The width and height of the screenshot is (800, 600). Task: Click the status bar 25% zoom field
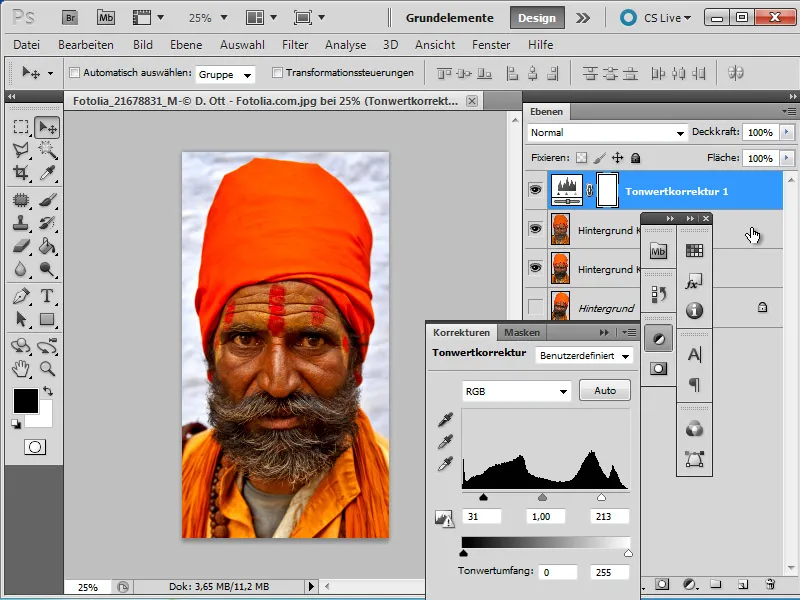(x=87, y=587)
